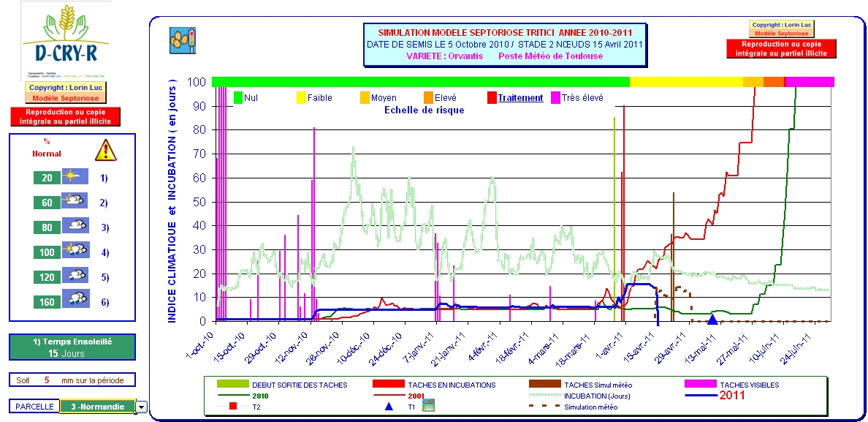The width and height of the screenshot is (868, 422).
Task: Click the value box showing 160
Action: [x=47, y=302]
